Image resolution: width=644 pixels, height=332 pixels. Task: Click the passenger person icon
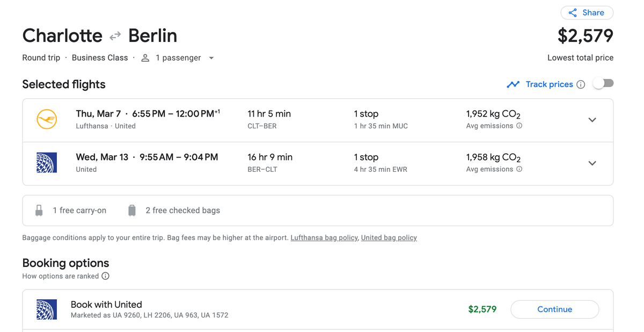[145, 57]
